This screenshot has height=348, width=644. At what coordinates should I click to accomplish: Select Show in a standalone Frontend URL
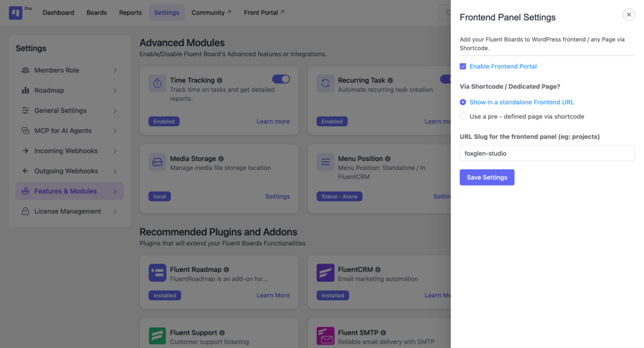pos(463,102)
